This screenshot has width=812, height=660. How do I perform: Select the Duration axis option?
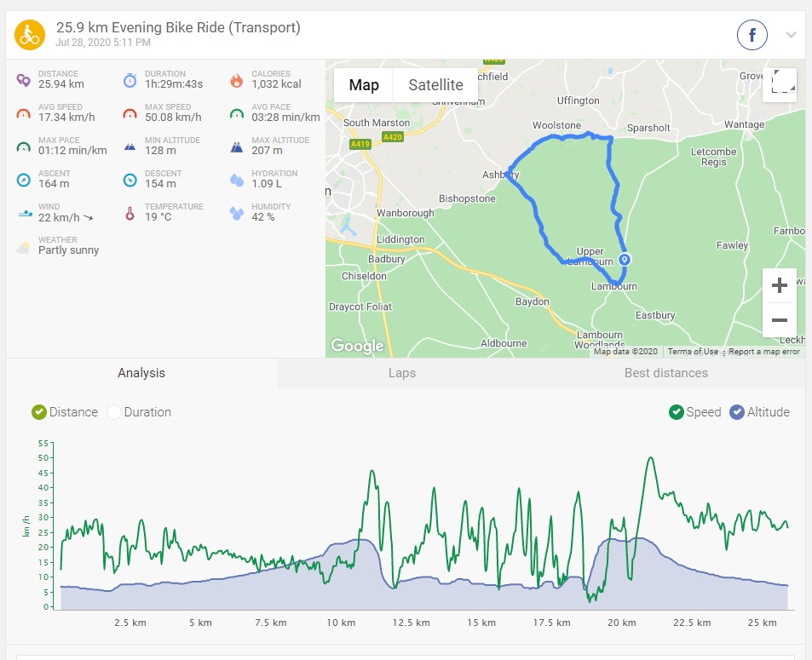pyautogui.click(x=115, y=412)
